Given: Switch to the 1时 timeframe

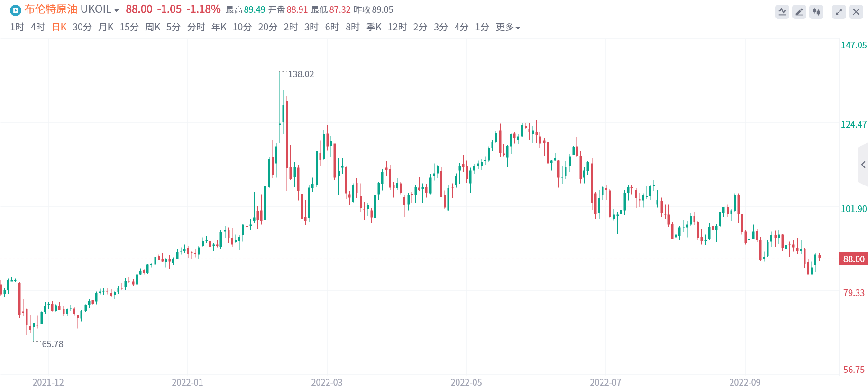Looking at the screenshot, I should pyautogui.click(x=17, y=27).
